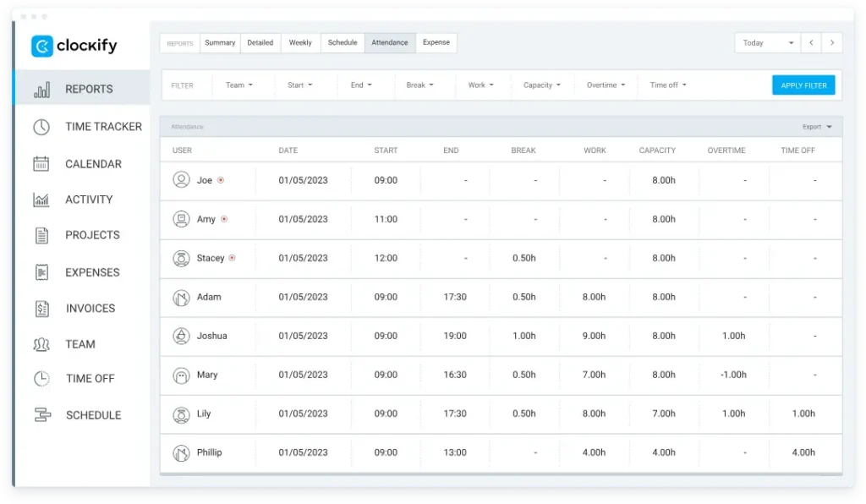Screen dimensions: 866x504
Task: Open the Projects section icon
Action: (x=41, y=235)
